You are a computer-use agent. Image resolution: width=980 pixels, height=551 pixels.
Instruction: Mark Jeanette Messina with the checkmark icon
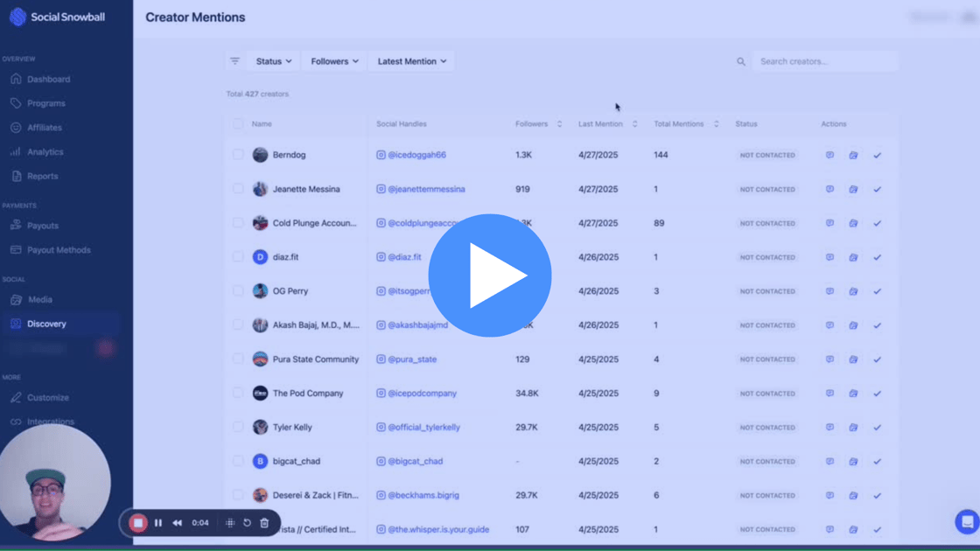(877, 189)
